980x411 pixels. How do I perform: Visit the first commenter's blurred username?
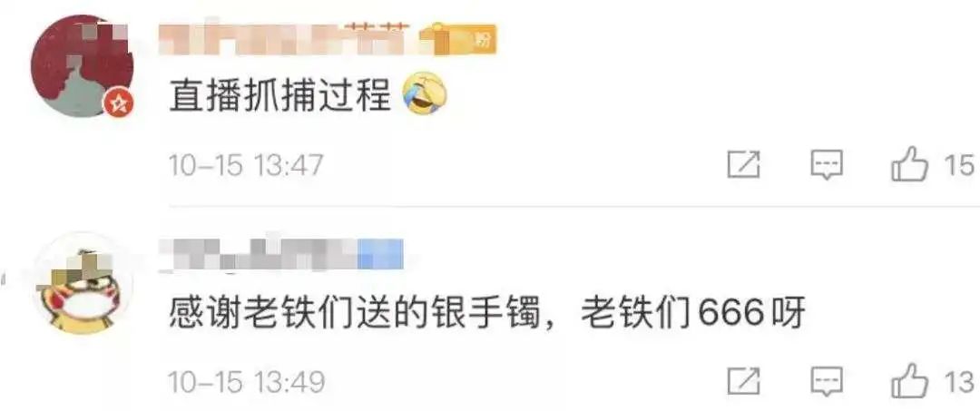pyautogui.click(x=286, y=39)
